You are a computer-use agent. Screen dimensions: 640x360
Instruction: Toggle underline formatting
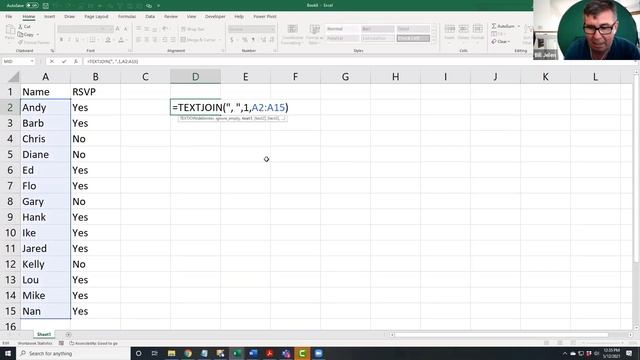[77, 40]
